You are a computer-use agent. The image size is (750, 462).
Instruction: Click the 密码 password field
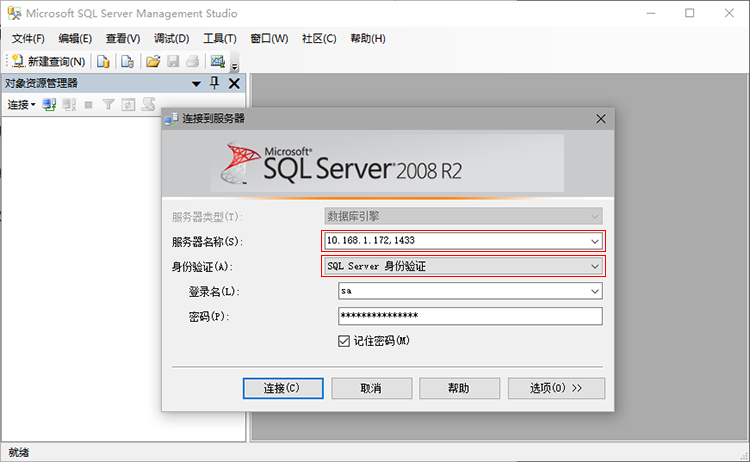pos(470,316)
